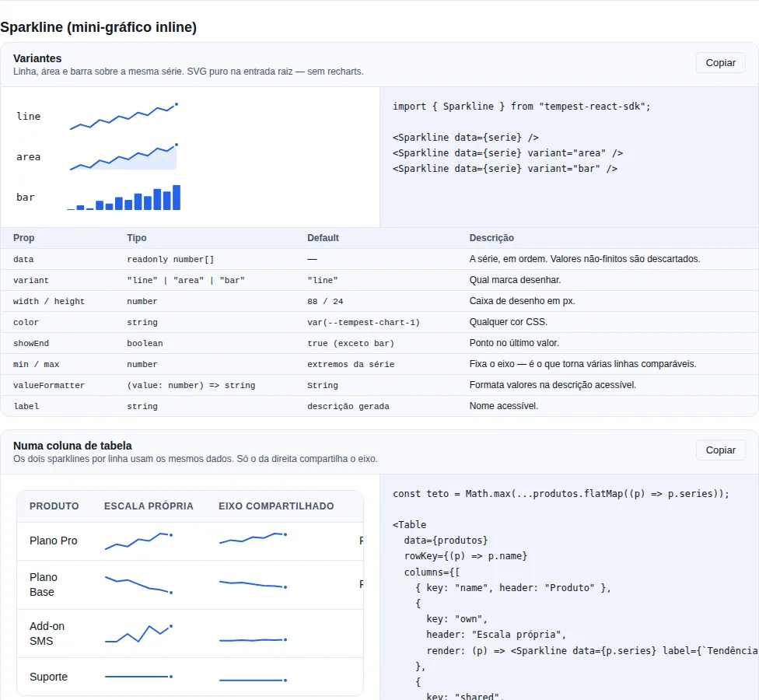Click the data prop name cell
This screenshot has height=700, width=759.
coord(23,259)
